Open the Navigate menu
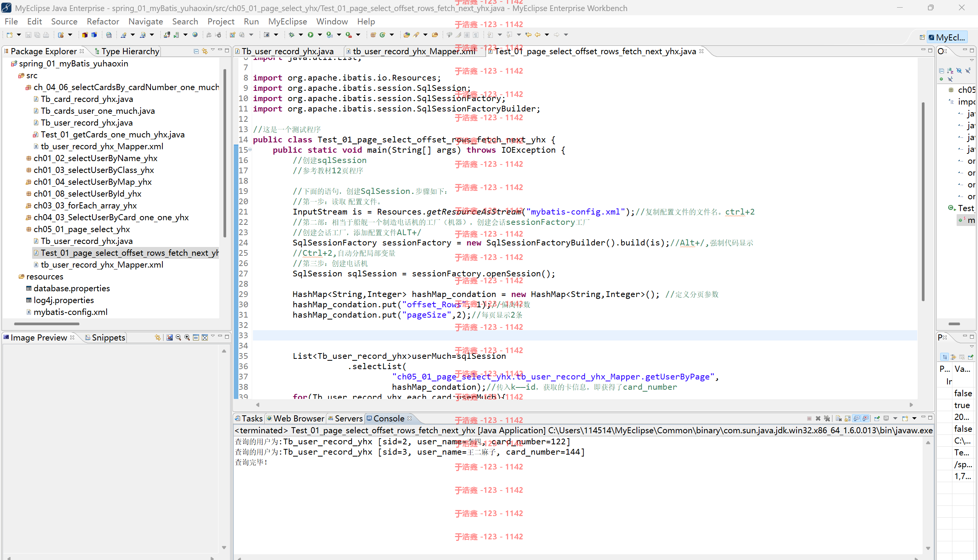Screen dimensions: 978x560 pyautogui.click(x=146, y=21)
